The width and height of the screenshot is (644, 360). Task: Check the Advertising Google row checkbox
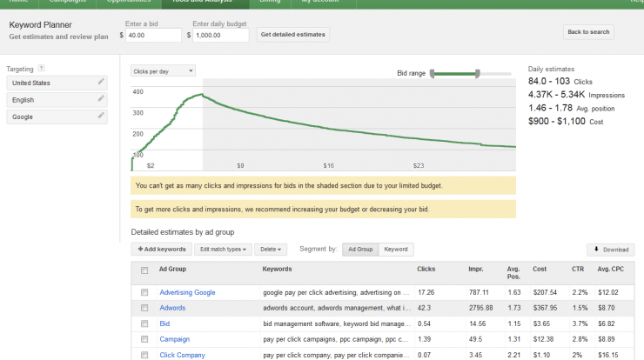tap(144, 292)
